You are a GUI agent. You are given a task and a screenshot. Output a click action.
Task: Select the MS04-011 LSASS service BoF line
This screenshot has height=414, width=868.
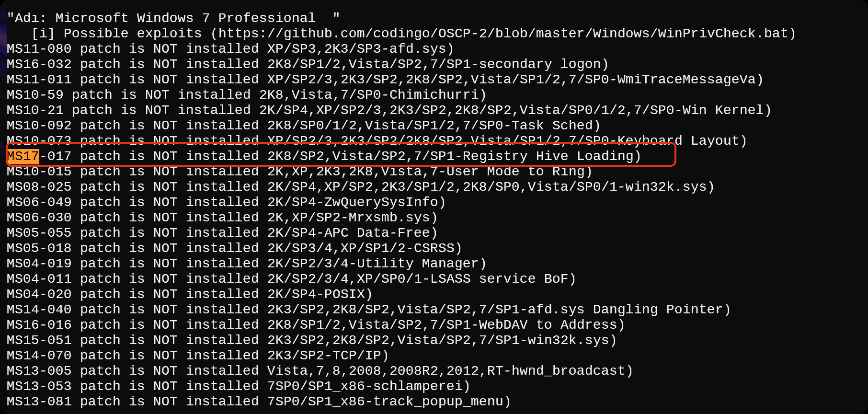tap(291, 279)
